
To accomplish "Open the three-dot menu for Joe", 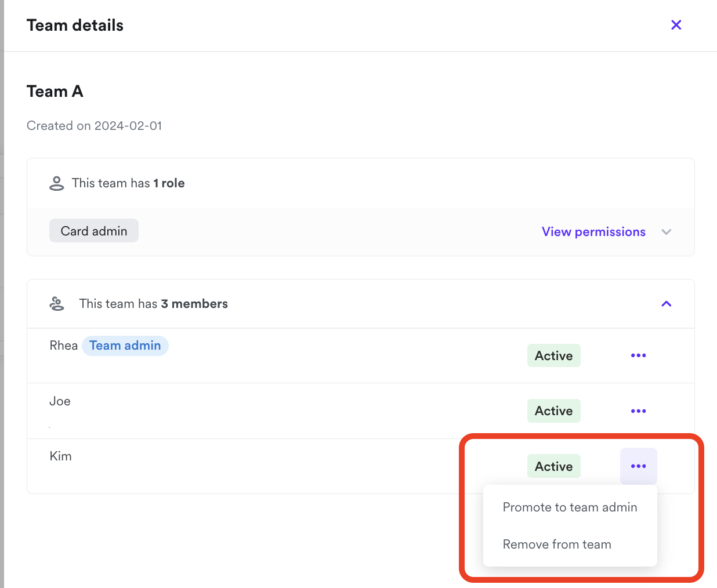I will pyautogui.click(x=638, y=411).
